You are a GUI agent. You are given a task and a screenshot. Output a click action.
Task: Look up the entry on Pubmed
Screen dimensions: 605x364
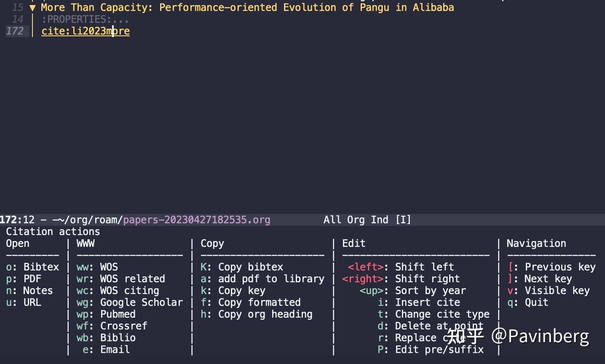(x=107, y=314)
